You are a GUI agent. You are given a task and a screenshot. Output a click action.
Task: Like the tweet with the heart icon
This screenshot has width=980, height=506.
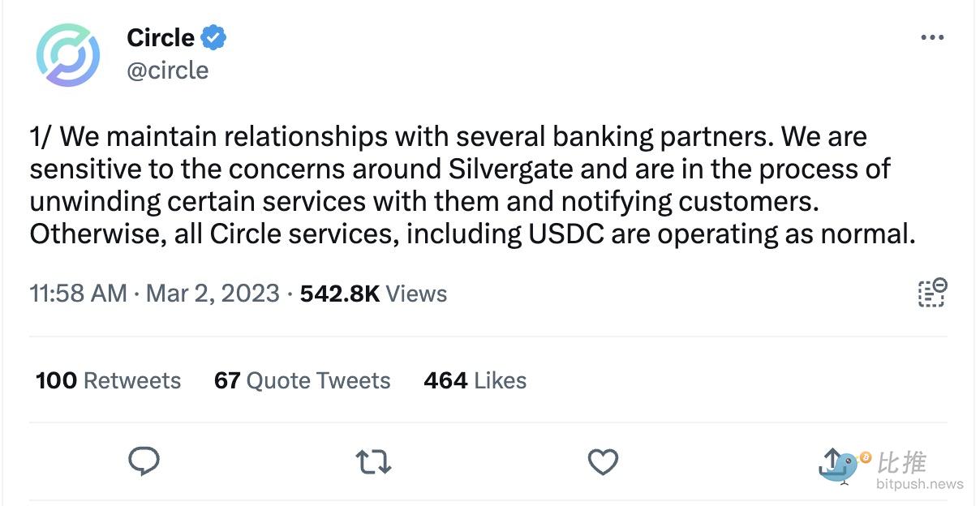(603, 462)
